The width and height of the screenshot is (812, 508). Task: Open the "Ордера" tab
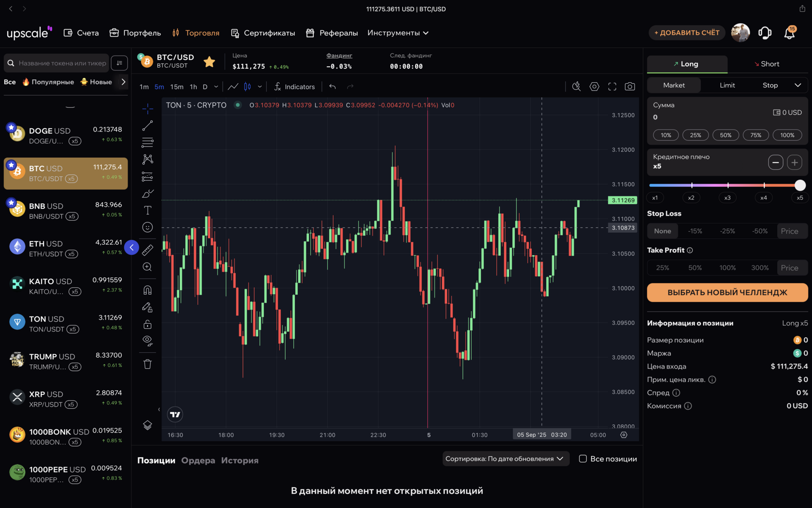(198, 460)
